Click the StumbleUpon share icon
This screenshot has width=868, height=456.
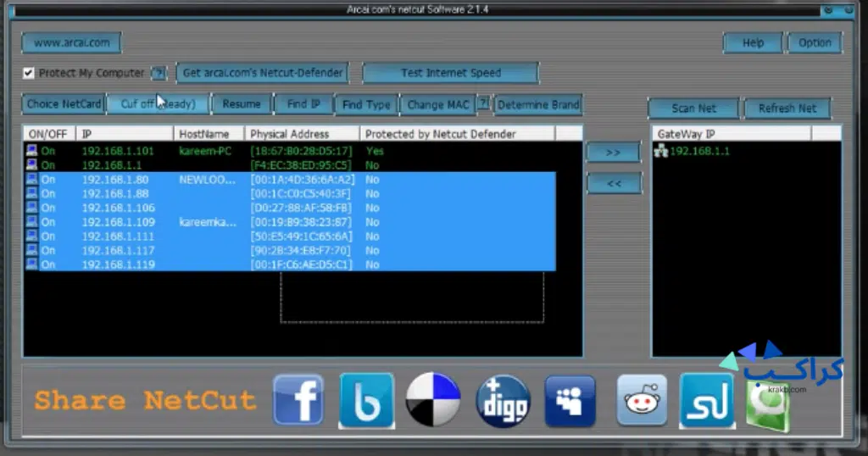707,401
